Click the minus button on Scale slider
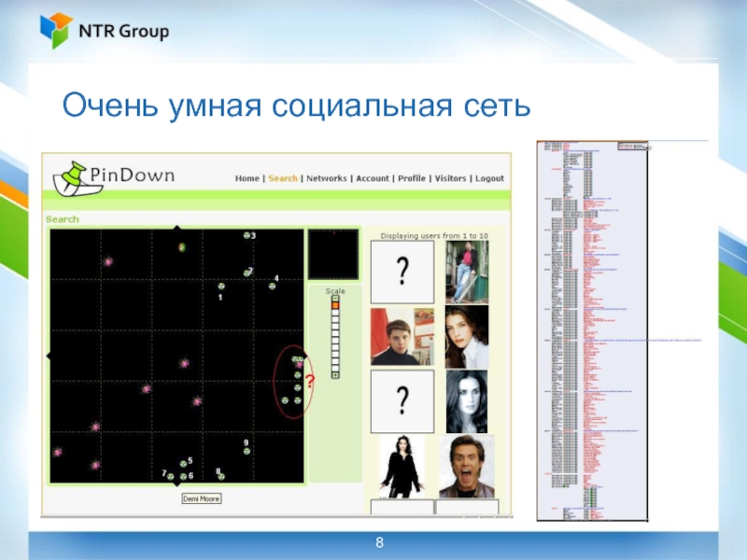747x560 pixels. [x=335, y=299]
